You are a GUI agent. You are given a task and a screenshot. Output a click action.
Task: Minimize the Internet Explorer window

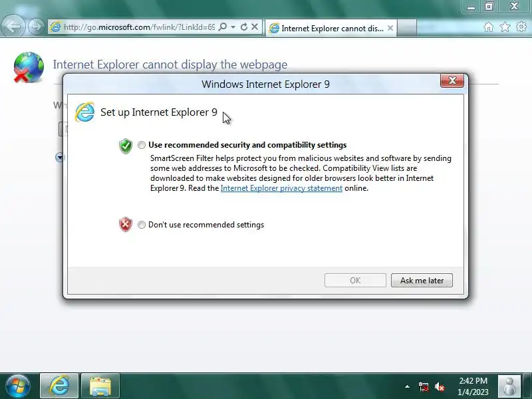click(471, 7)
